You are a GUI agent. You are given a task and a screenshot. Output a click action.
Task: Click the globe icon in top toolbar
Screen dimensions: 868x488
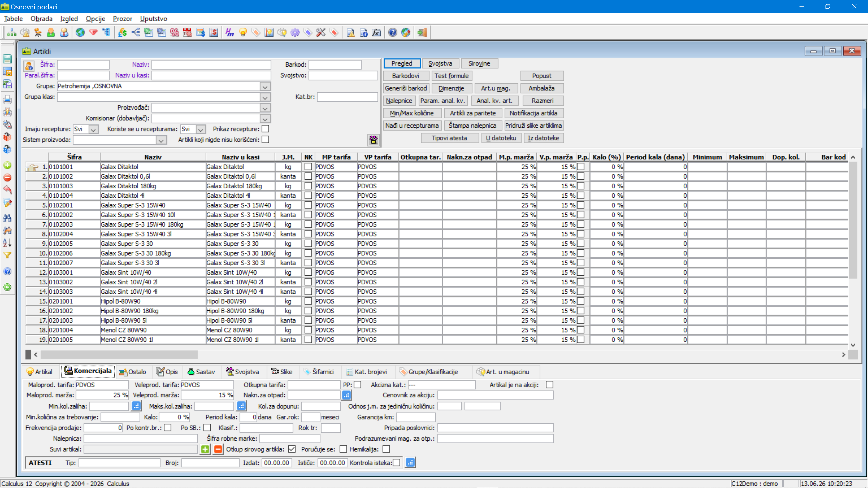pyautogui.click(x=80, y=32)
